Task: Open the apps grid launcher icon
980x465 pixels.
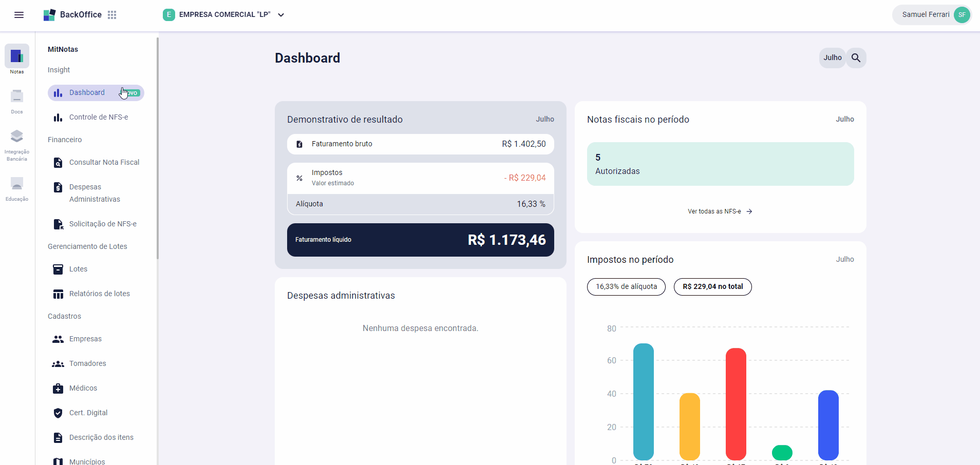Action: pos(112,15)
